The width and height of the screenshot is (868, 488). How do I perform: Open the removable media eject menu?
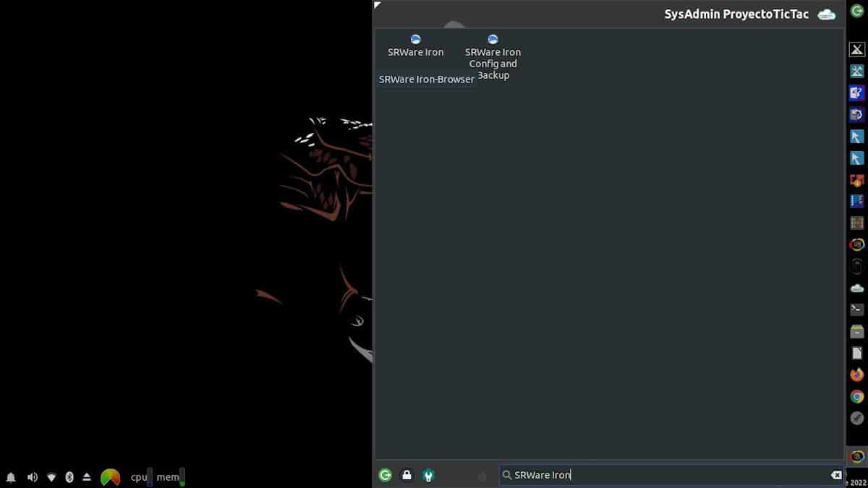coord(87,477)
